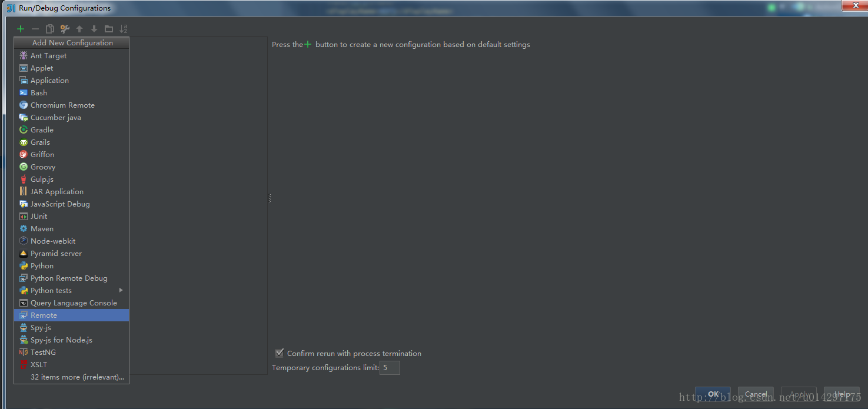Click the Gradle green icon
Viewport: 868px width, 409px height.
click(24, 130)
